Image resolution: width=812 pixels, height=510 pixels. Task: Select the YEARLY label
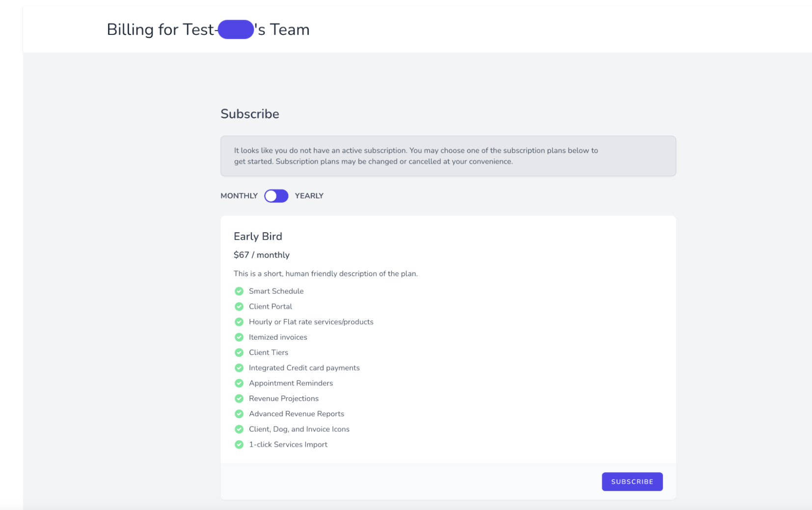(x=309, y=196)
